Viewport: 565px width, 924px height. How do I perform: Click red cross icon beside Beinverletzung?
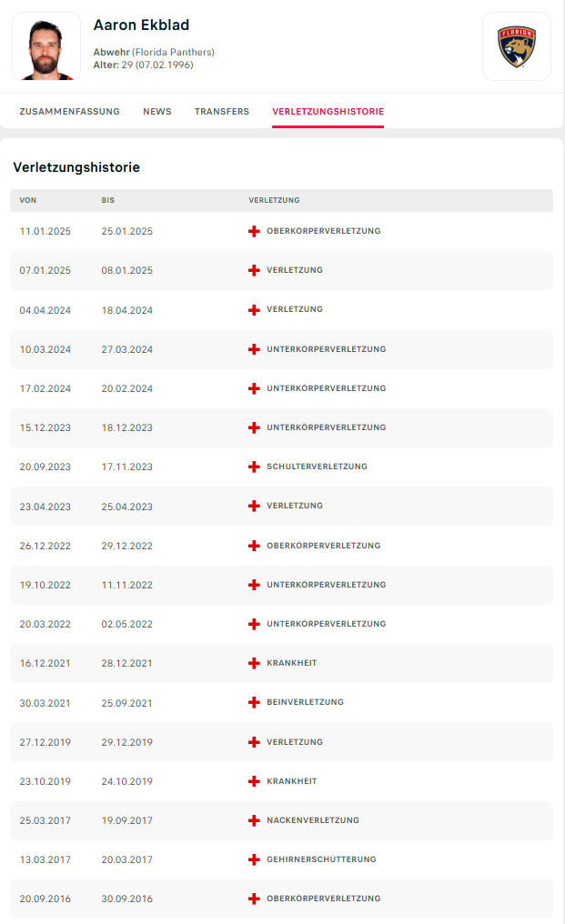(255, 702)
